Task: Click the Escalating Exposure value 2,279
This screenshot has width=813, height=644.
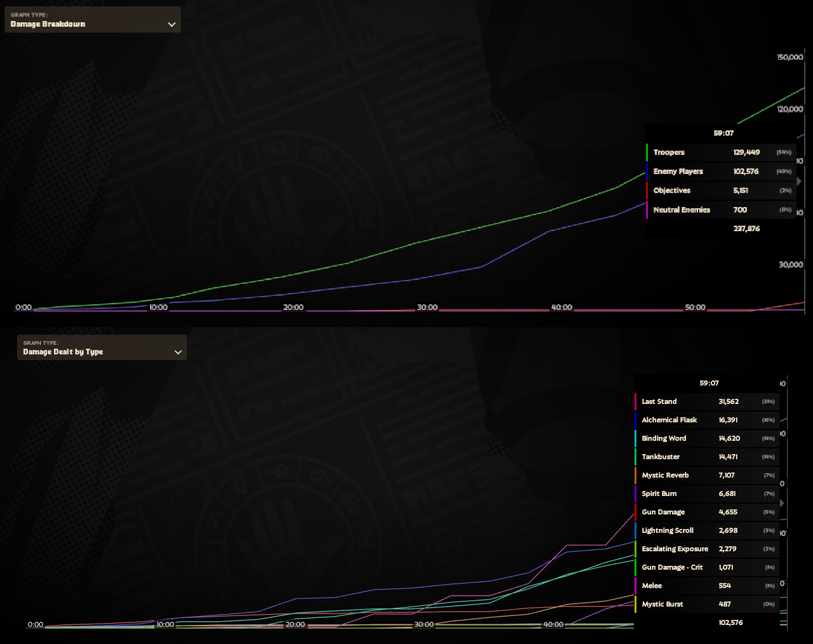Action: [x=728, y=549]
